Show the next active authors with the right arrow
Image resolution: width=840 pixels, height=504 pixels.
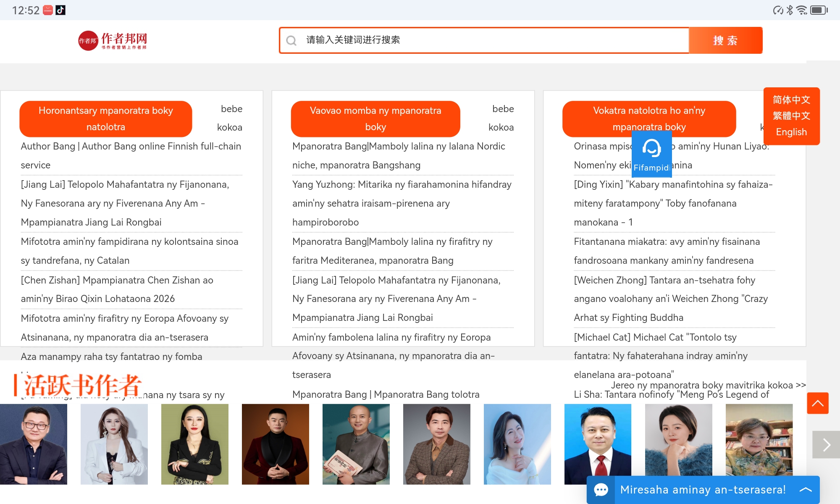pos(826,444)
